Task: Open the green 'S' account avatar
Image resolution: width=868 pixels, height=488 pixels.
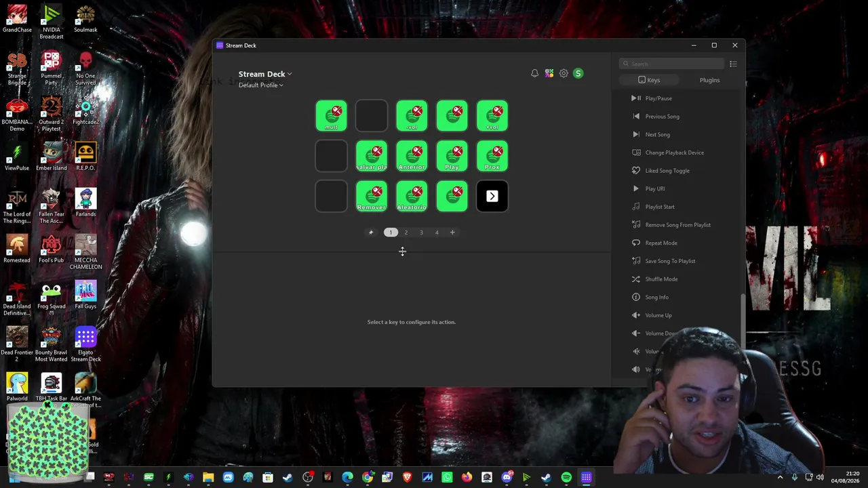Action: [x=578, y=73]
